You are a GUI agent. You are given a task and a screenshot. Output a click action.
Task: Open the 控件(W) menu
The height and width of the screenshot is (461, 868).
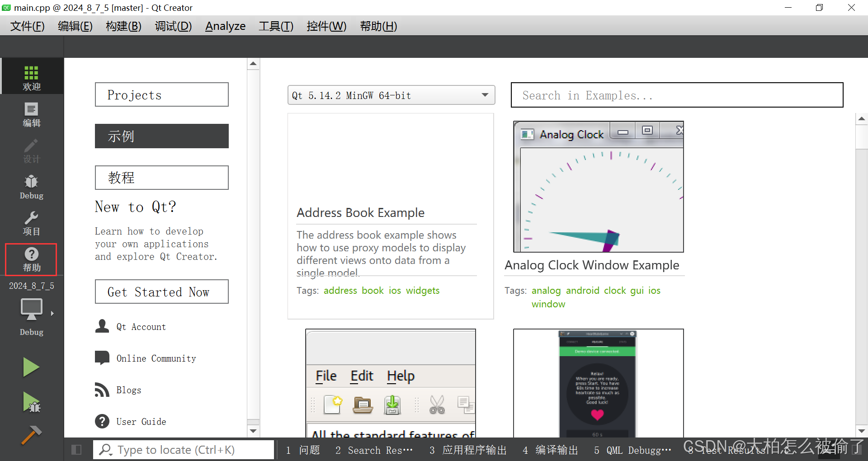coord(326,26)
